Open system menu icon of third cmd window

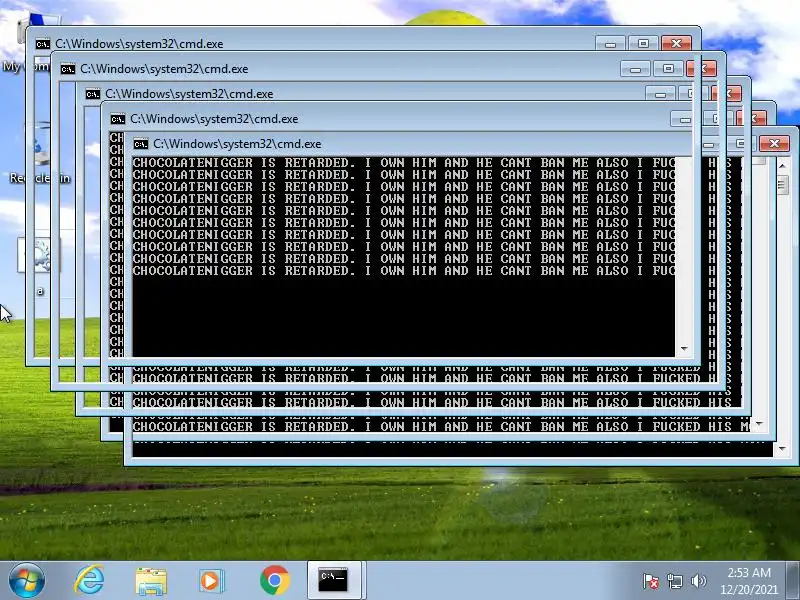(93, 94)
